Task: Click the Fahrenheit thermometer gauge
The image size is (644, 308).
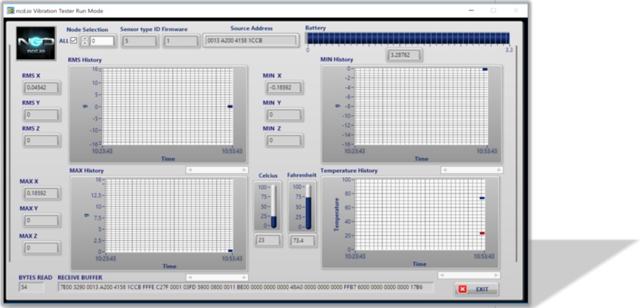Action: 303,206
